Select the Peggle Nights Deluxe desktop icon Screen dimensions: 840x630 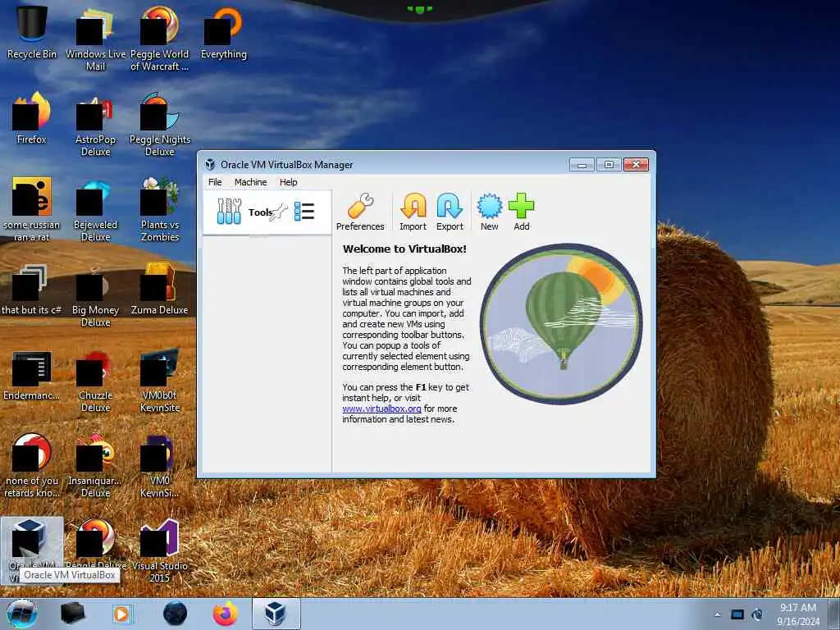159,125
